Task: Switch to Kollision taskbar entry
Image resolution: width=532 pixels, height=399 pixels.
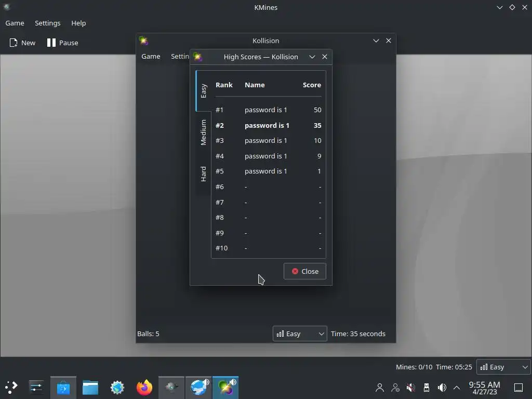Action: pyautogui.click(x=225, y=388)
